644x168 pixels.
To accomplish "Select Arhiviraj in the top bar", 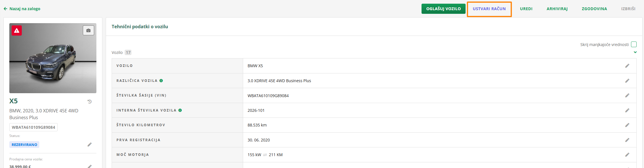I will coord(557,9).
